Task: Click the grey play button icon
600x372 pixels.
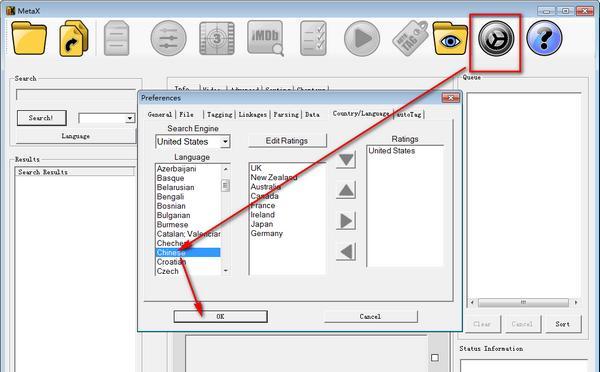Action: [362, 38]
